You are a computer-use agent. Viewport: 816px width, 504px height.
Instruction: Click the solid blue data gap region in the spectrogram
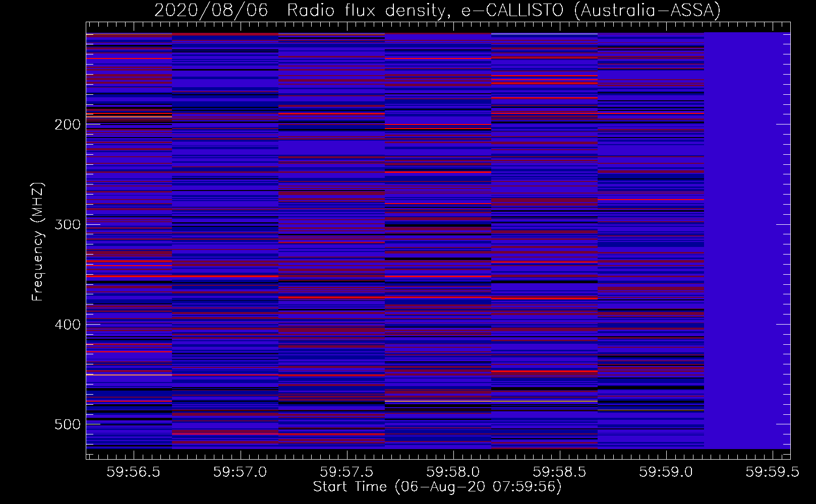tap(747, 240)
